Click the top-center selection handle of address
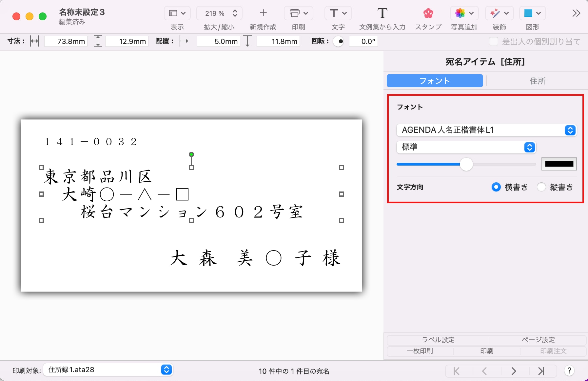This screenshot has width=588, height=381. [191, 168]
